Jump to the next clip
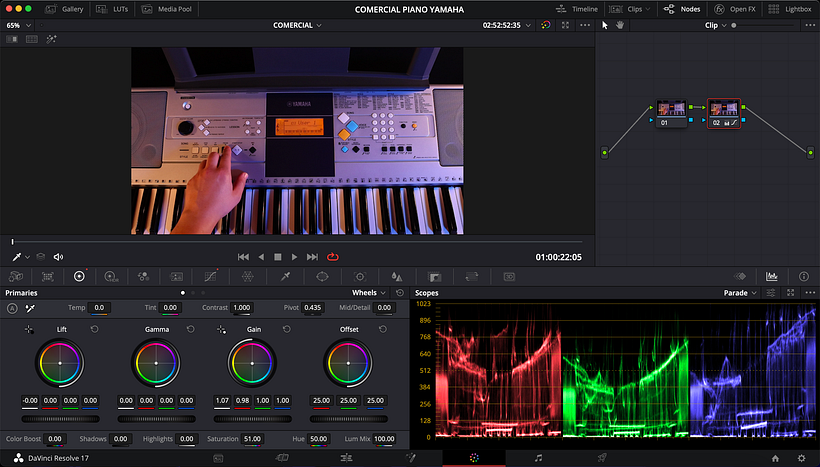 312,257
